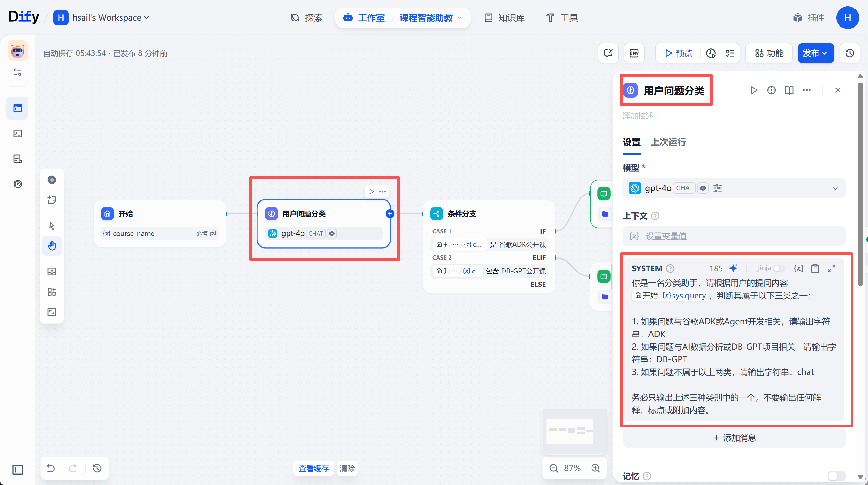Click 清除 button
This screenshot has height=485, width=868.
[x=347, y=468]
